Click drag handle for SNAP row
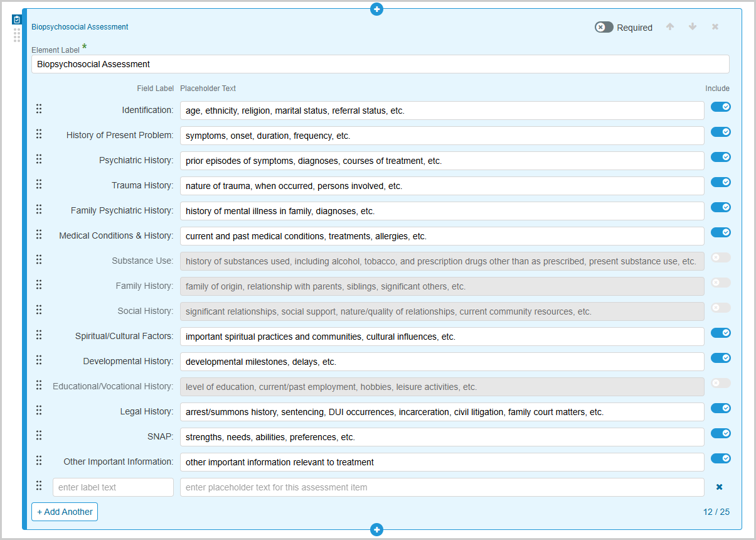Screen dimensions: 756x540 (x=39, y=435)
